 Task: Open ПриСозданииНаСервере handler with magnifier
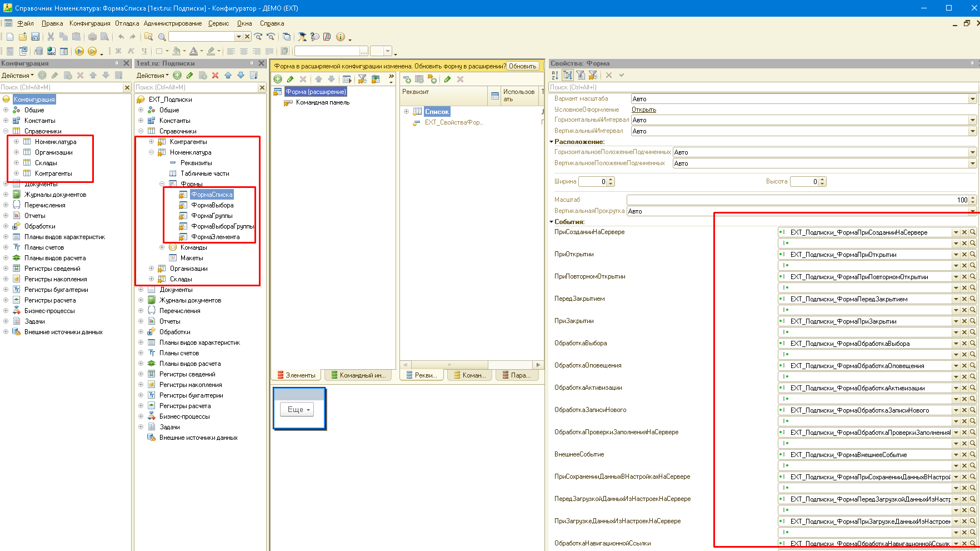[973, 232]
